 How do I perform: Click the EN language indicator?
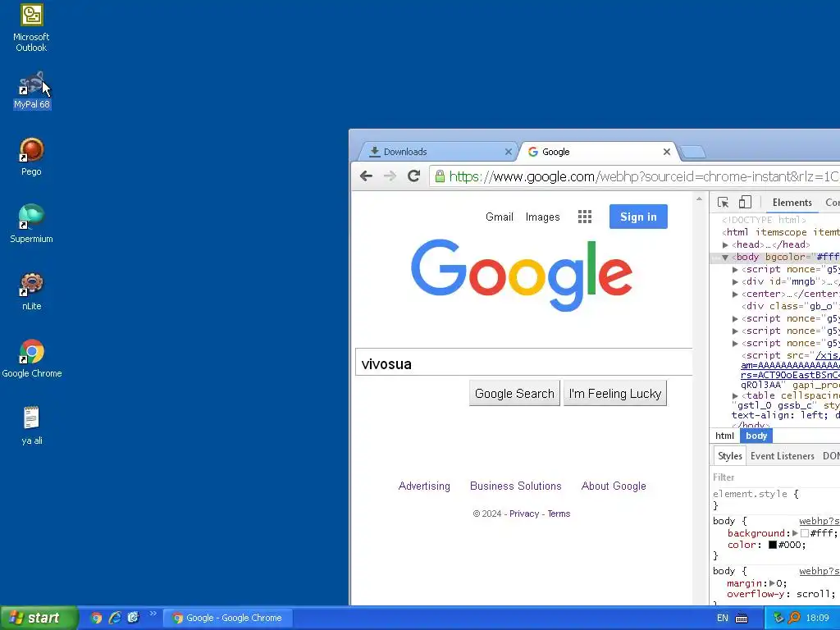722,619
